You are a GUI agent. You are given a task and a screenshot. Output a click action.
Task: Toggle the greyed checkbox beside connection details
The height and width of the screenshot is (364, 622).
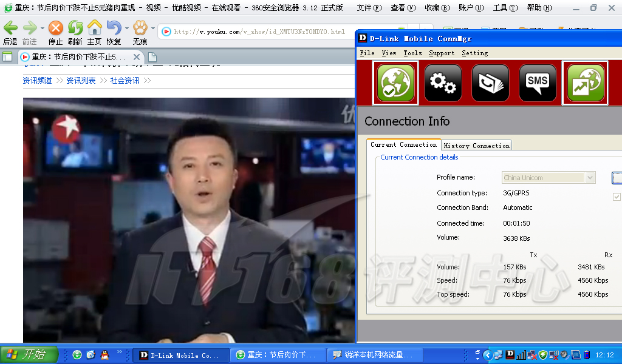[617, 197]
